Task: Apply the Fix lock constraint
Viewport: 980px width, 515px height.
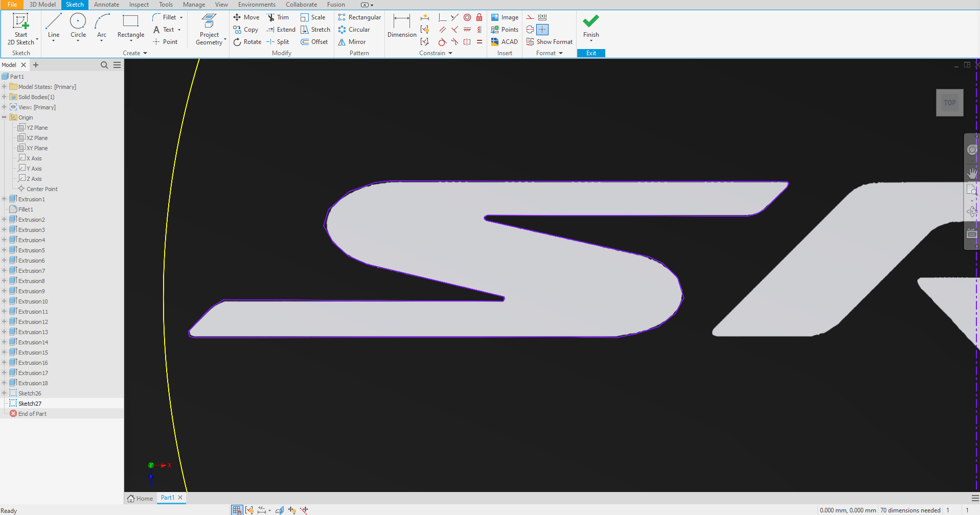Action: (x=480, y=17)
